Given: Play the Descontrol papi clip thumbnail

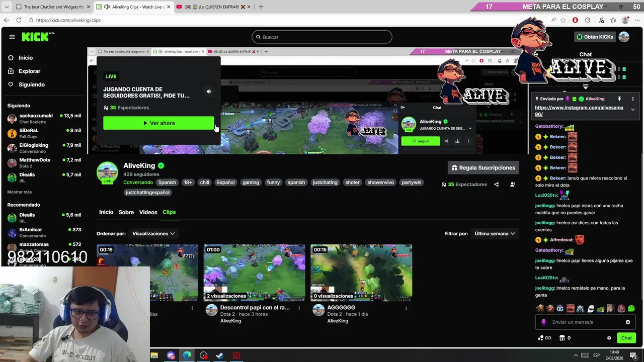Looking at the screenshot, I should (254, 273).
